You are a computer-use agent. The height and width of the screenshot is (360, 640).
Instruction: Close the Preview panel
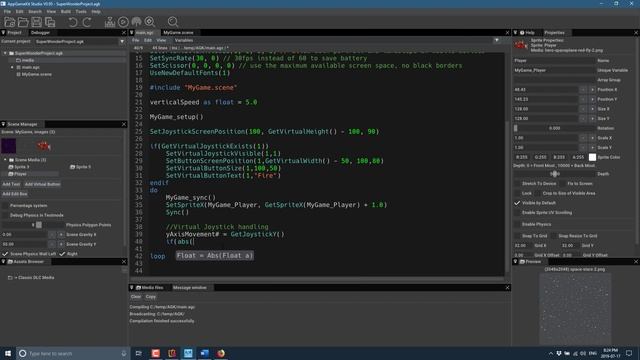click(636, 261)
